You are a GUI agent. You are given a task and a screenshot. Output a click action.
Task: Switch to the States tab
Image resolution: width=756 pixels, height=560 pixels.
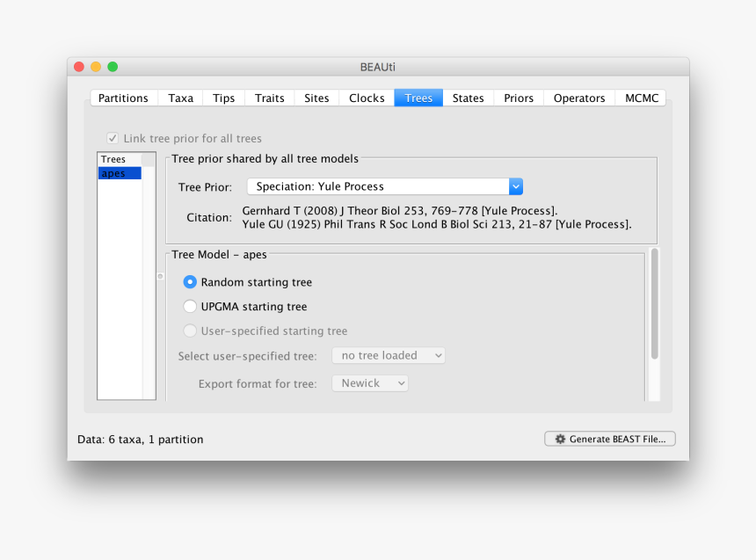(468, 98)
